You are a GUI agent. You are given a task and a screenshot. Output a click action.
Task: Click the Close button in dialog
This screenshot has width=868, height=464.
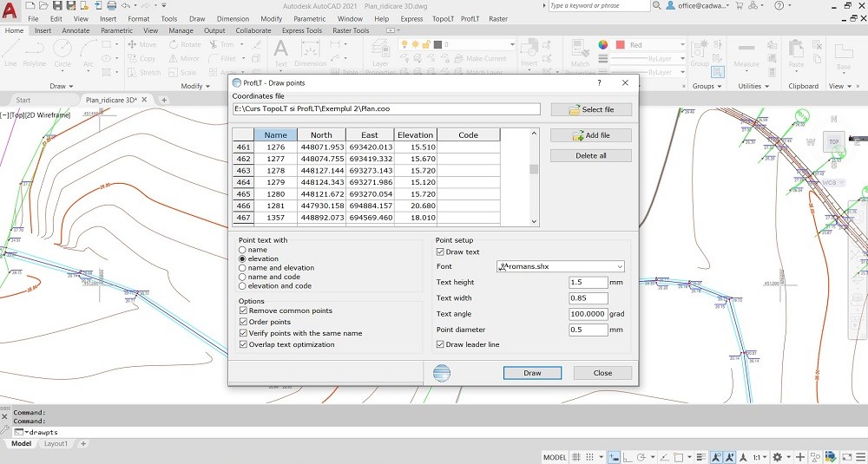point(602,373)
